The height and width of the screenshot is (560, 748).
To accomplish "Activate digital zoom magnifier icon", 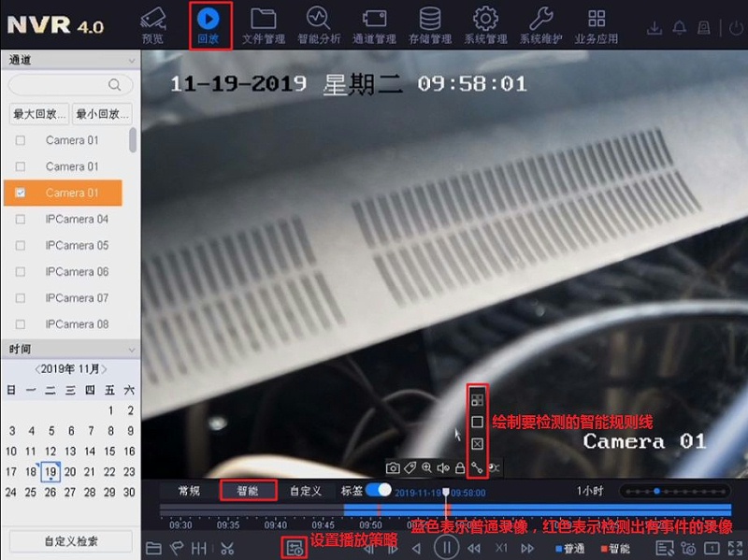I will click(x=426, y=467).
